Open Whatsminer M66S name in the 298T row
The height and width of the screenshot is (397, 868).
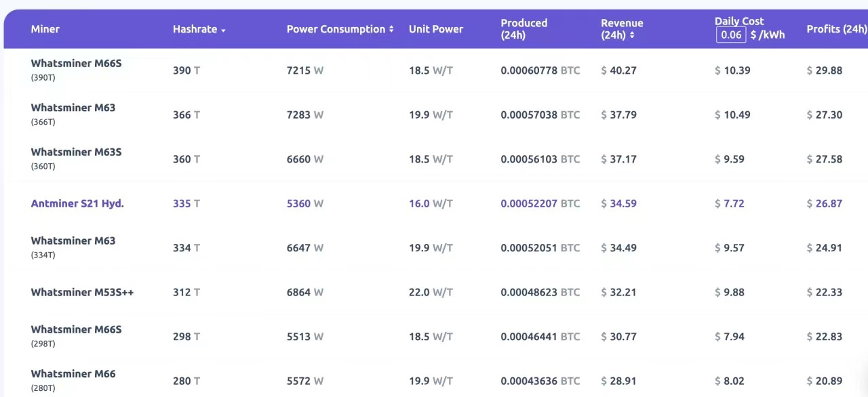(x=76, y=329)
